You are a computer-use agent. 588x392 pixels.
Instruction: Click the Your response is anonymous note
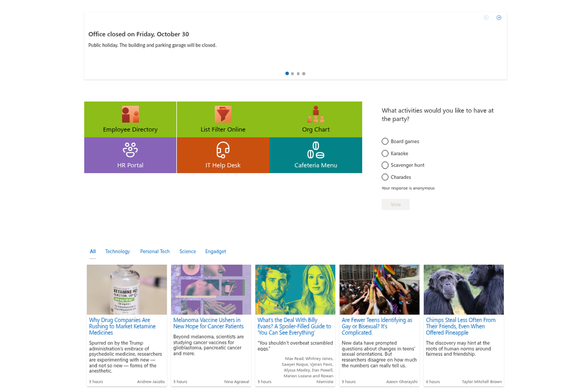pyautogui.click(x=408, y=188)
